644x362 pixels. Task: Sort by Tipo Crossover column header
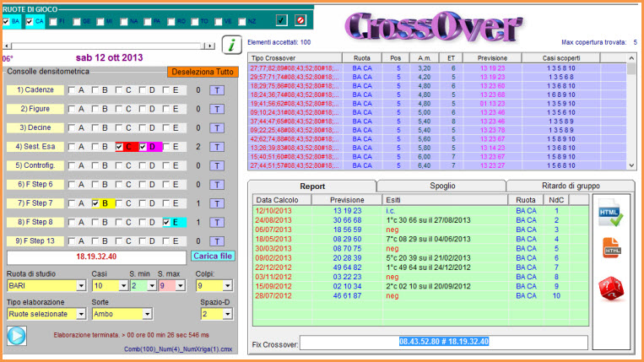[x=295, y=58]
